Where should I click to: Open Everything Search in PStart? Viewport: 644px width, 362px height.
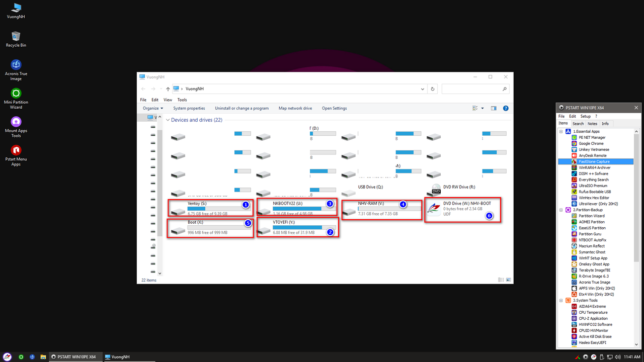(x=593, y=179)
